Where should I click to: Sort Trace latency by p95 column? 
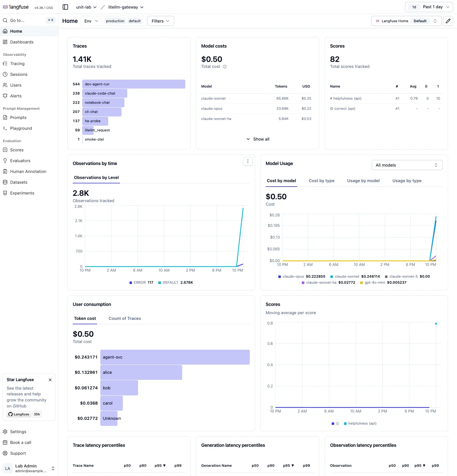pos(160,466)
